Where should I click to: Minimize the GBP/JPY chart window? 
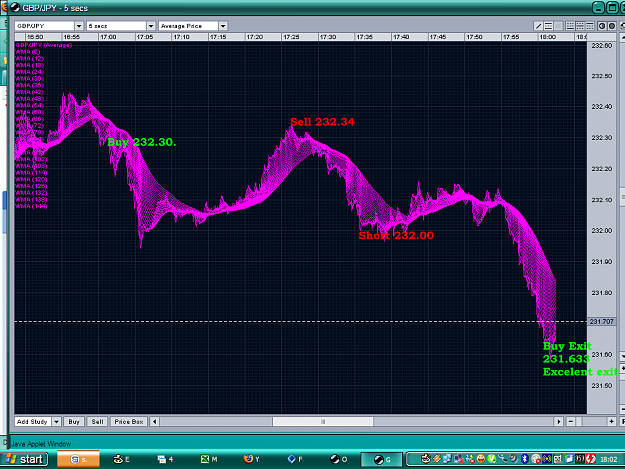pyautogui.click(x=598, y=8)
